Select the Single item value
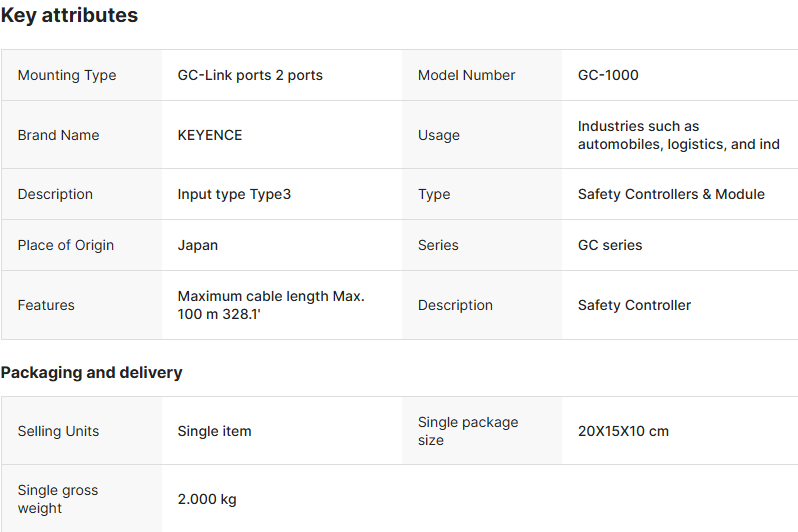Image resolution: width=798 pixels, height=532 pixels. 214,431
